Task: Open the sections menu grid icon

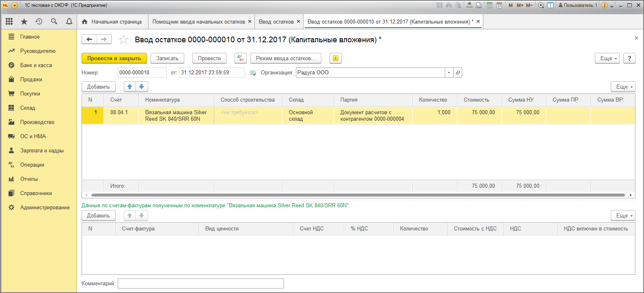Action: 9,22
